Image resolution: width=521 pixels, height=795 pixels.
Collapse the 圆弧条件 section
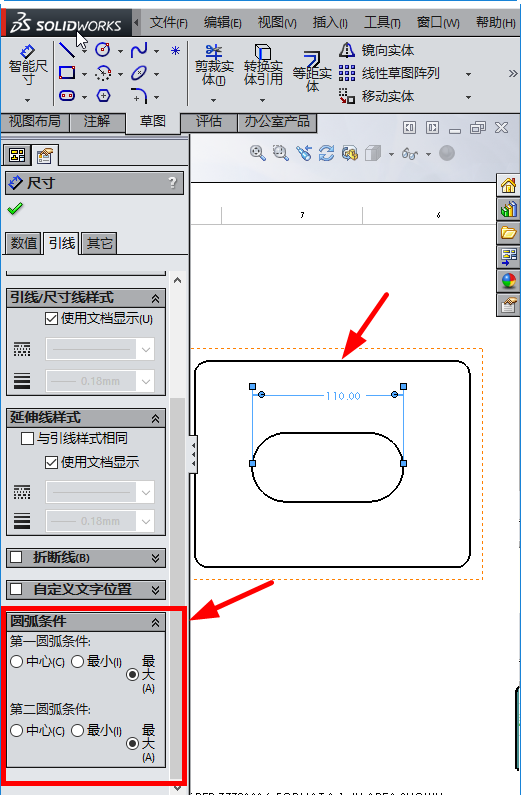click(x=156, y=622)
